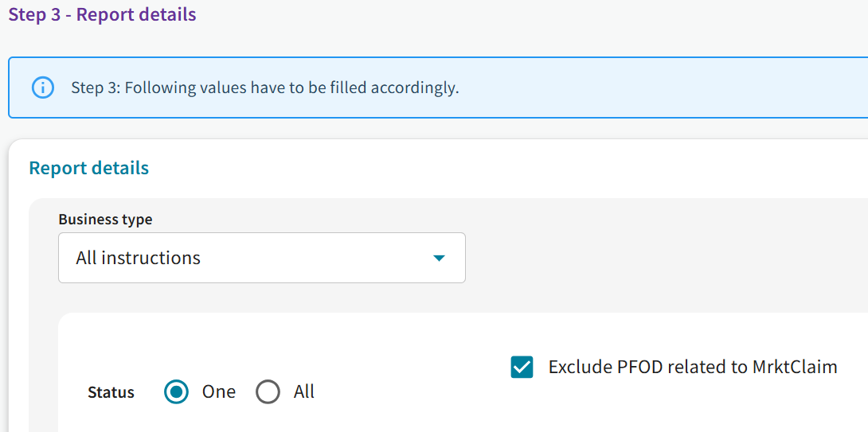This screenshot has height=432, width=868.
Task: Click the 'All' radio label text
Action: tap(304, 391)
